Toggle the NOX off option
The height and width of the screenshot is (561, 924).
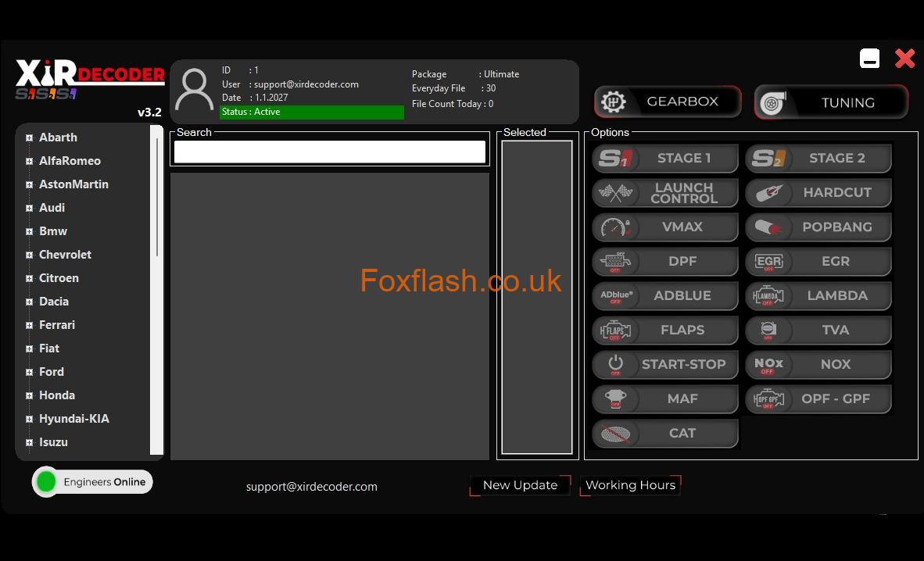pyautogui.click(x=818, y=365)
